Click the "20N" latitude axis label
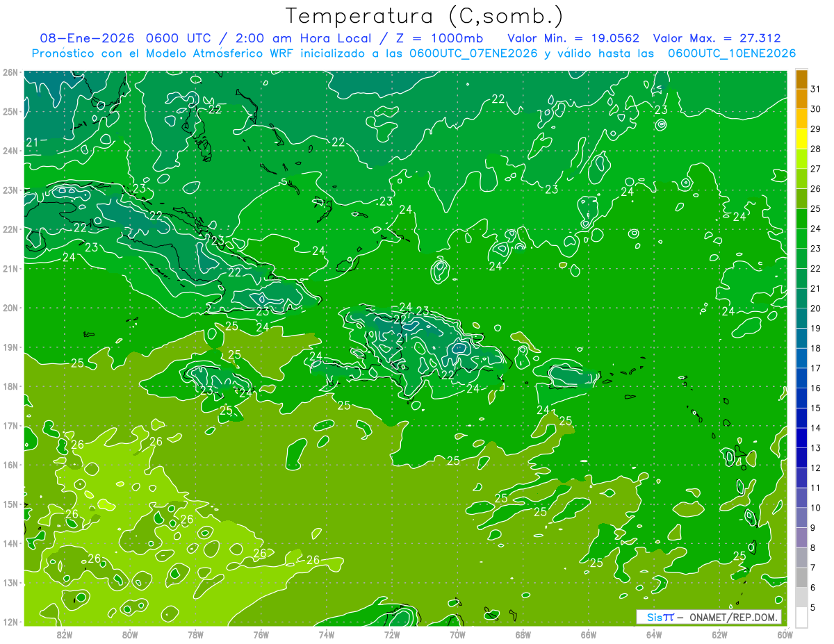834x644 pixels. click(x=10, y=308)
